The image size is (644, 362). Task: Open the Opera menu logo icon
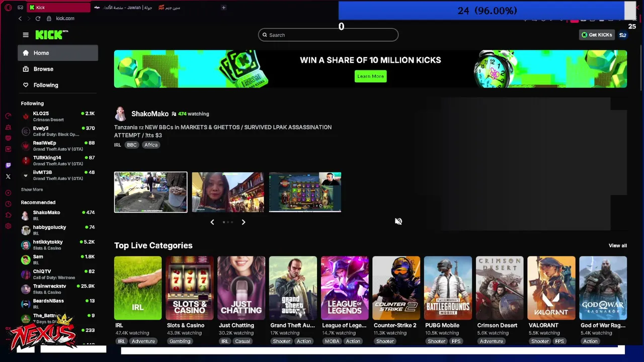(x=8, y=8)
